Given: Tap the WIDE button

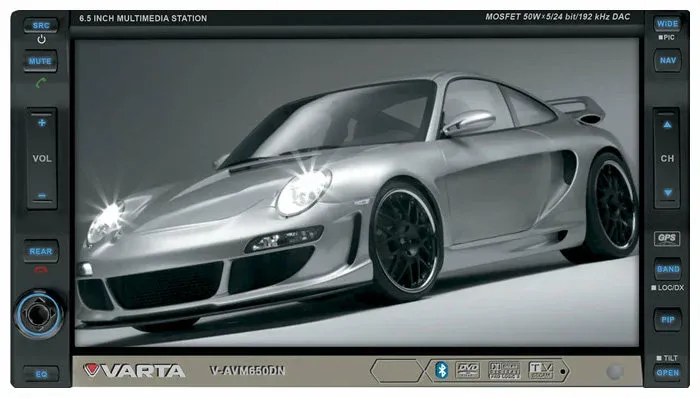Looking at the screenshot, I should click(667, 24).
